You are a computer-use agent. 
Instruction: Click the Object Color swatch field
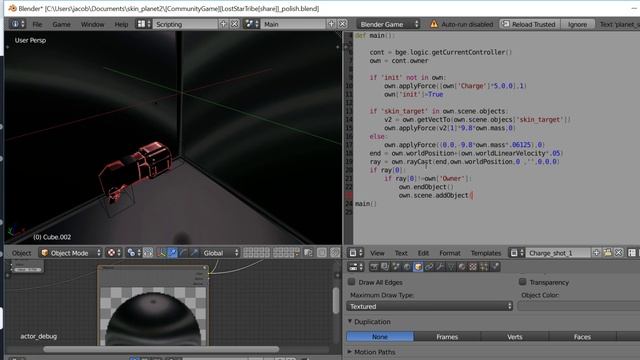tap(579, 306)
